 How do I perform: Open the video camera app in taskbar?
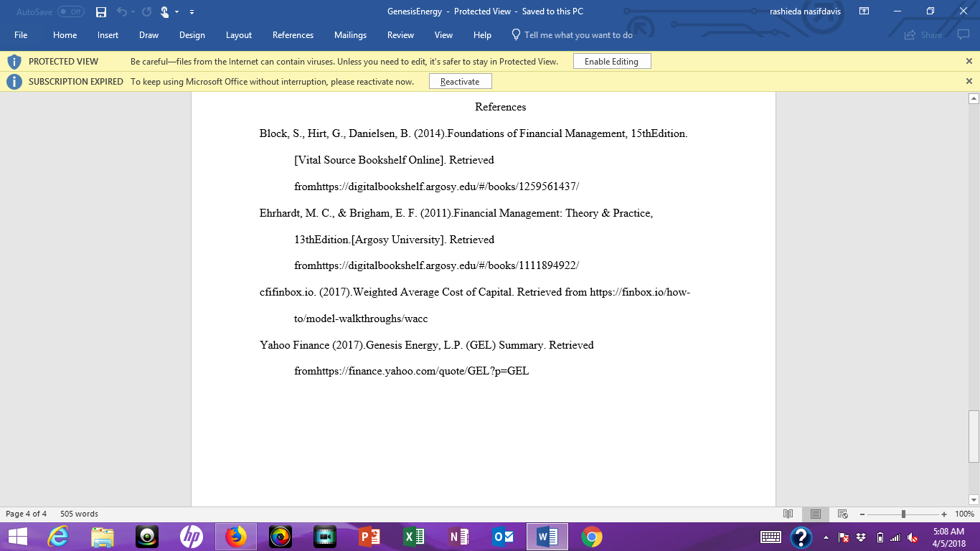coord(325,537)
